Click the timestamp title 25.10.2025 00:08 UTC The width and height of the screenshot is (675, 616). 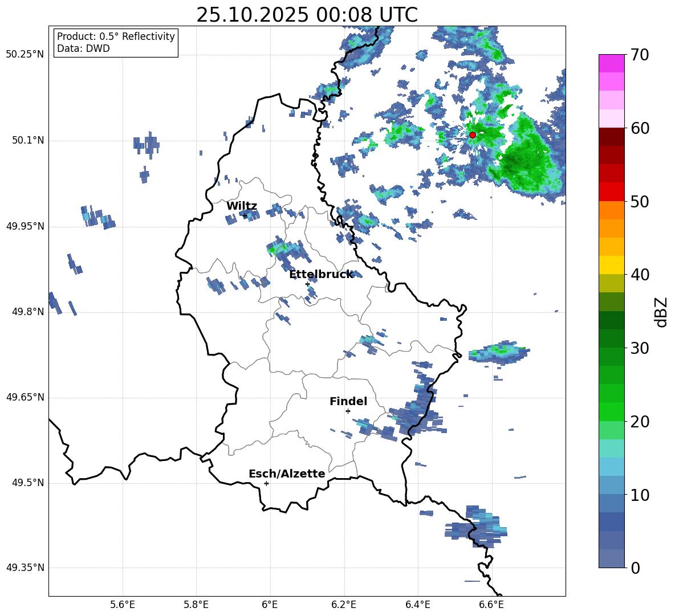307,14
